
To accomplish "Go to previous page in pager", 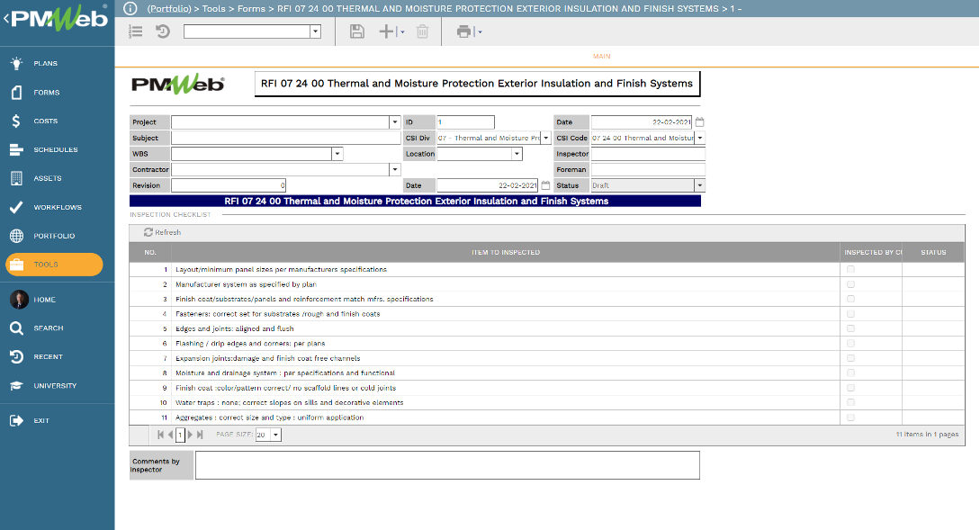I will (170, 435).
